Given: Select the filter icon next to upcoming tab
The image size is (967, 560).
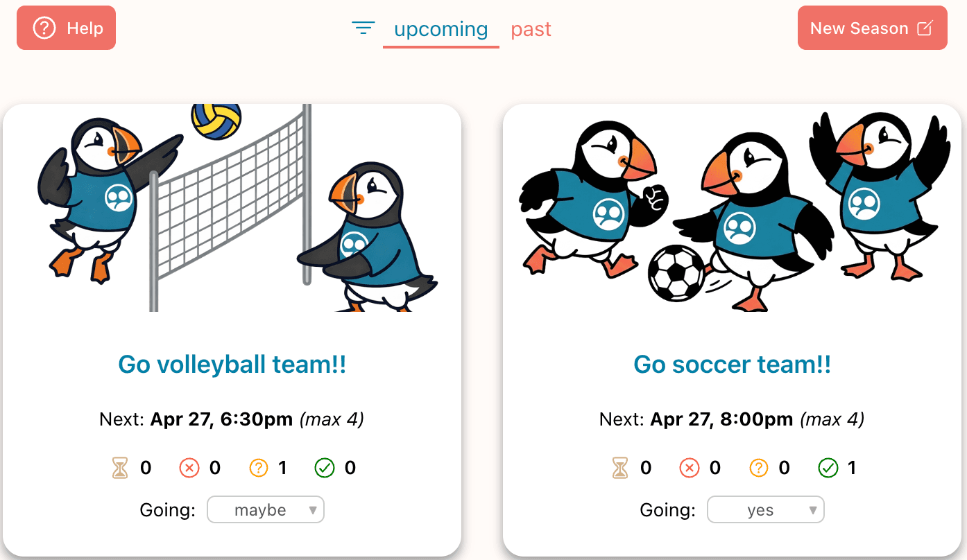Looking at the screenshot, I should 363,28.
